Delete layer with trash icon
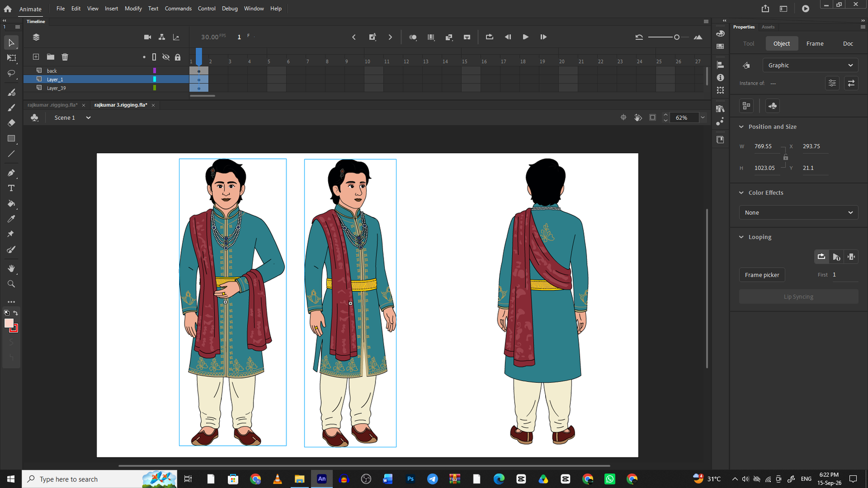 (x=65, y=57)
